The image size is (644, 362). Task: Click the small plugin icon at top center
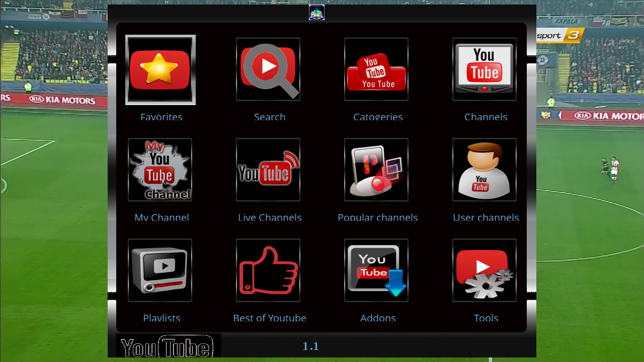tap(316, 13)
